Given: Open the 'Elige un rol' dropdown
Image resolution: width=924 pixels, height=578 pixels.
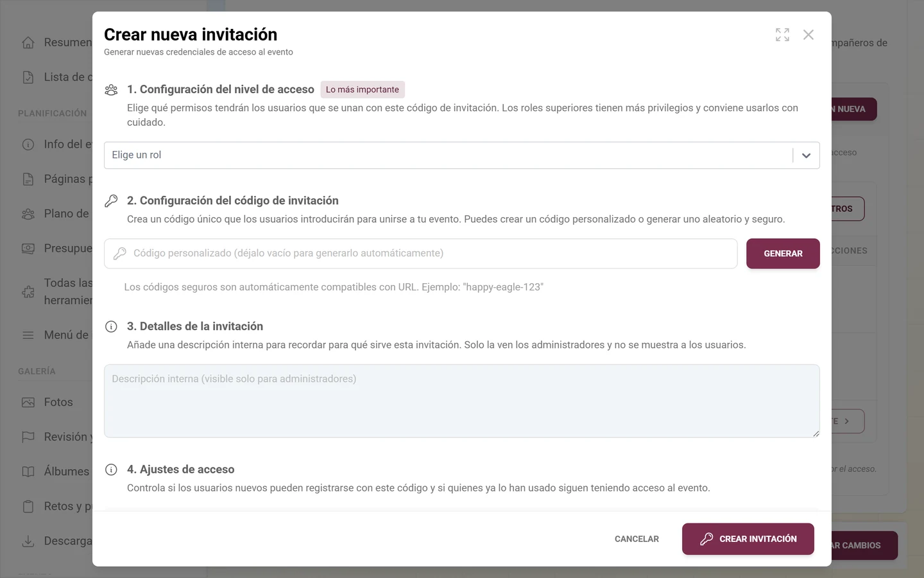Looking at the screenshot, I should pos(462,155).
